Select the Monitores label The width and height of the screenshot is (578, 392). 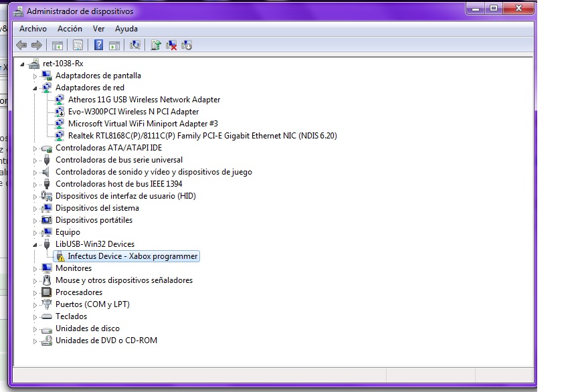point(74,268)
